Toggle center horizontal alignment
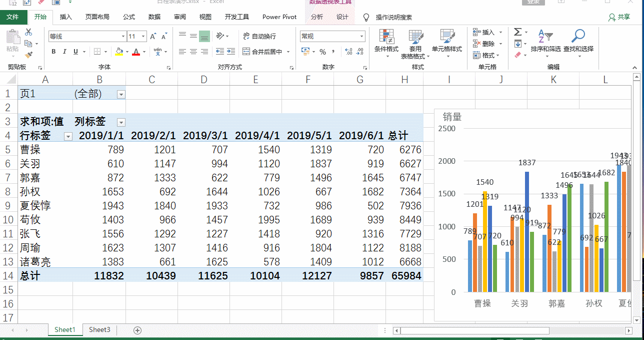Viewport: 644px width, 340px height. click(193, 52)
